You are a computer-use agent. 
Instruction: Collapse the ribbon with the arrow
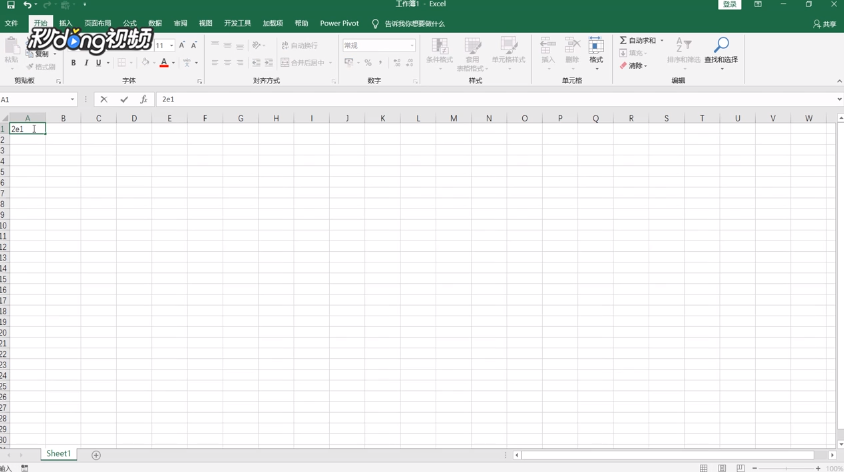[839, 81]
